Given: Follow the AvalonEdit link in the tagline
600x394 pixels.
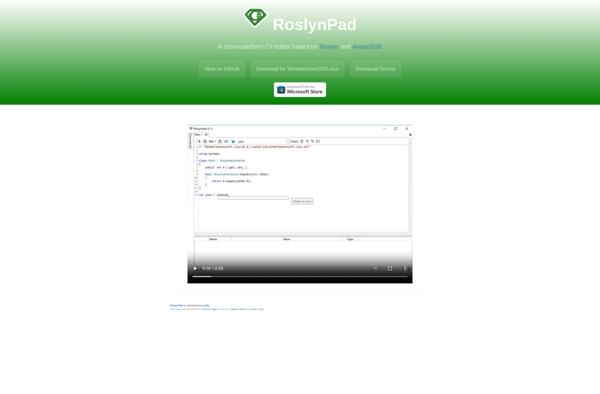Looking at the screenshot, I should pyautogui.click(x=367, y=47).
